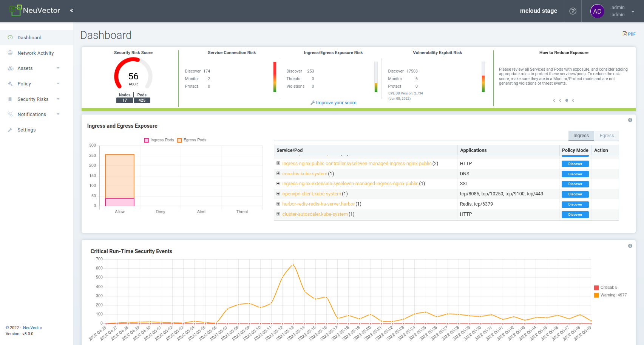Open Network Activity from sidebar
This screenshot has height=345, width=644.
[36, 53]
